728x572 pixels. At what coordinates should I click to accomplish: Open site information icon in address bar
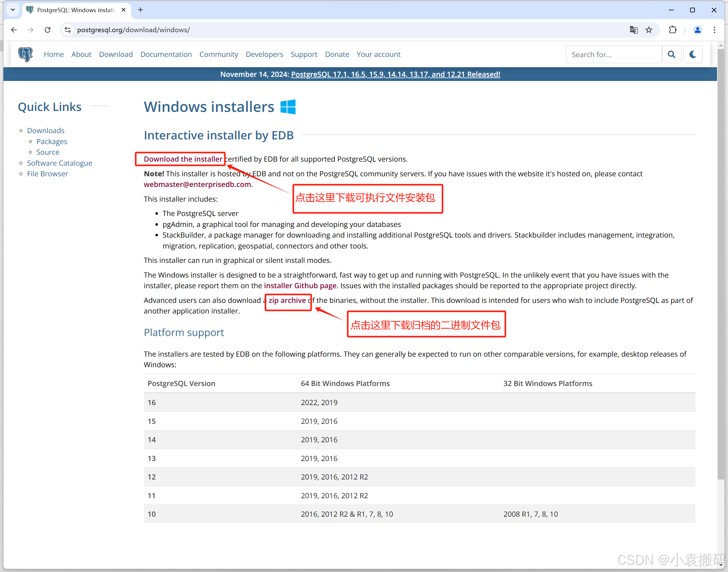tap(67, 30)
